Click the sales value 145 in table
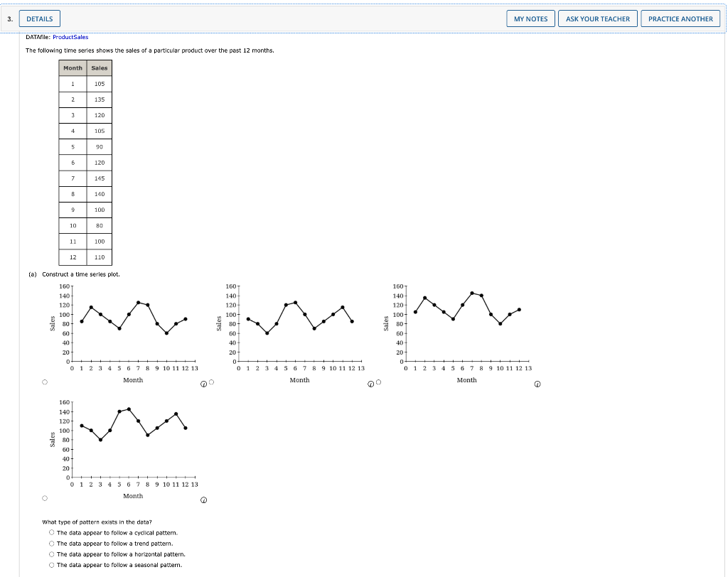Image resolution: width=728 pixels, height=577 pixels. click(x=100, y=178)
